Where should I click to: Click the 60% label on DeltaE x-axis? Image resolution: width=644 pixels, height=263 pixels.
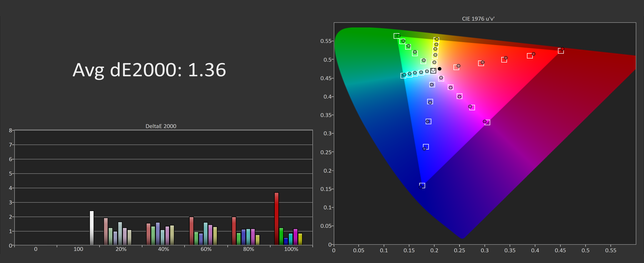[x=206, y=249]
